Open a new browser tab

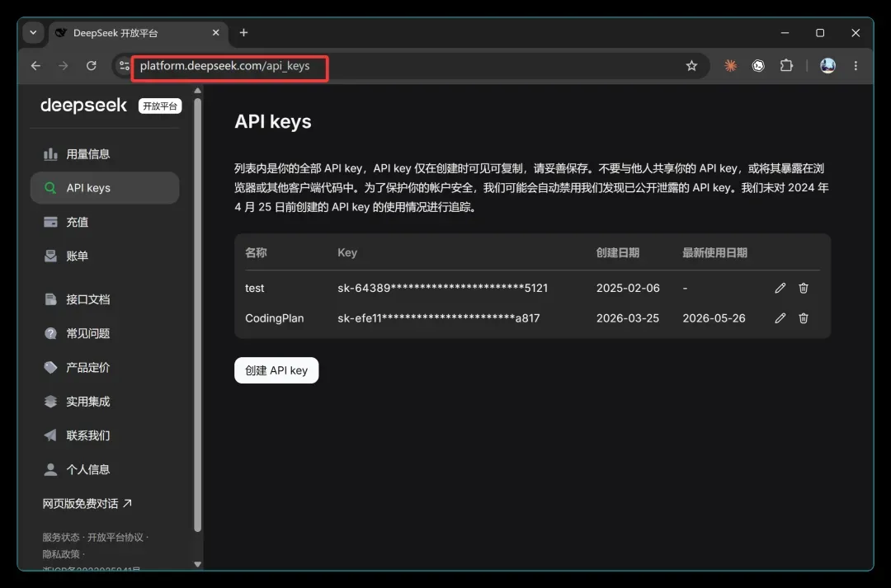(243, 33)
